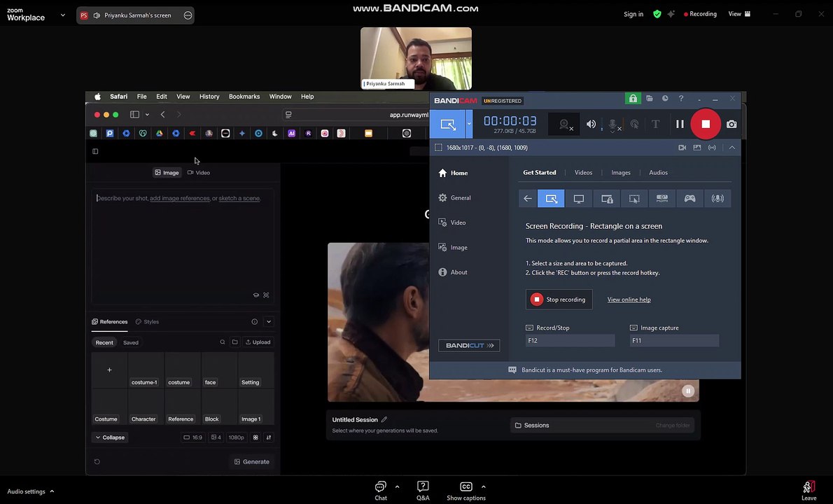This screenshot has width=833, height=504.
Task: Click Upload button in References
Action: pos(258,342)
